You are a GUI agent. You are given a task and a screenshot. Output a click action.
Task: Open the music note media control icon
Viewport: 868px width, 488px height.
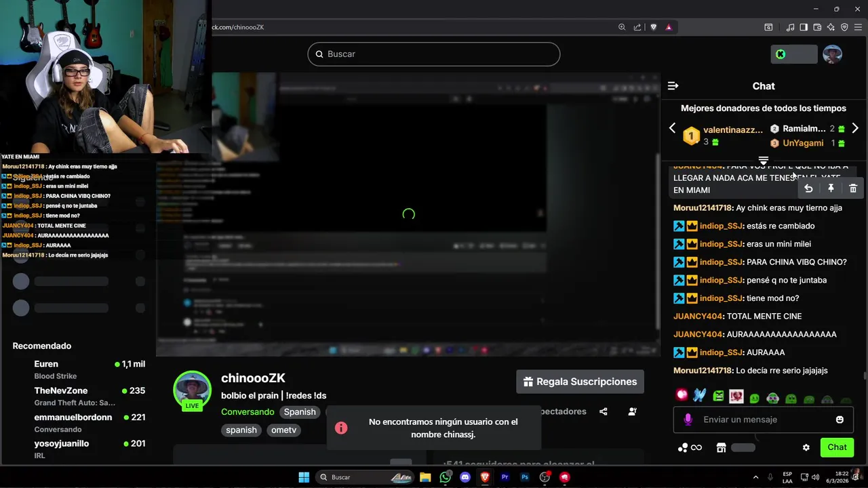(790, 27)
